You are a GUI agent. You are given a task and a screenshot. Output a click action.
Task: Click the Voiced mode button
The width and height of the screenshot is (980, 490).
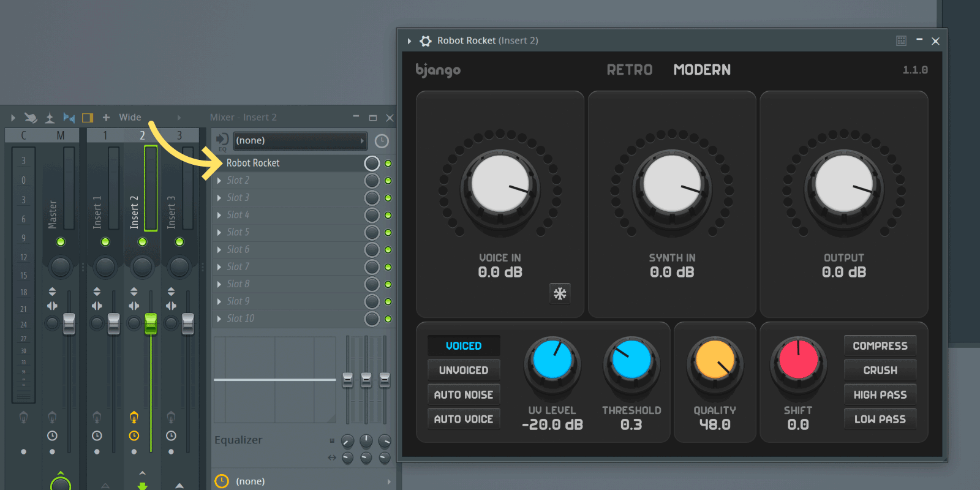(x=464, y=345)
